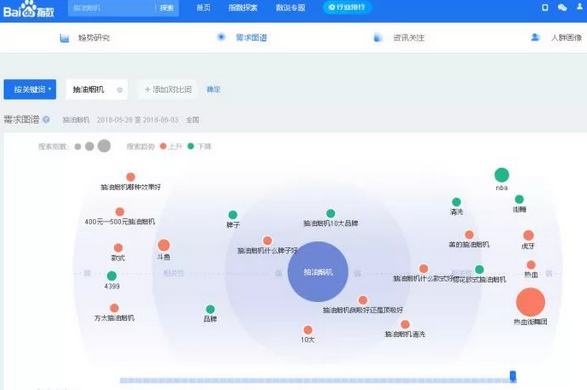Image resolution: width=587 pixels, height=390 pixels.
Task: Click the 添加对比词 add comparison field
Action: tap(168, 89)
